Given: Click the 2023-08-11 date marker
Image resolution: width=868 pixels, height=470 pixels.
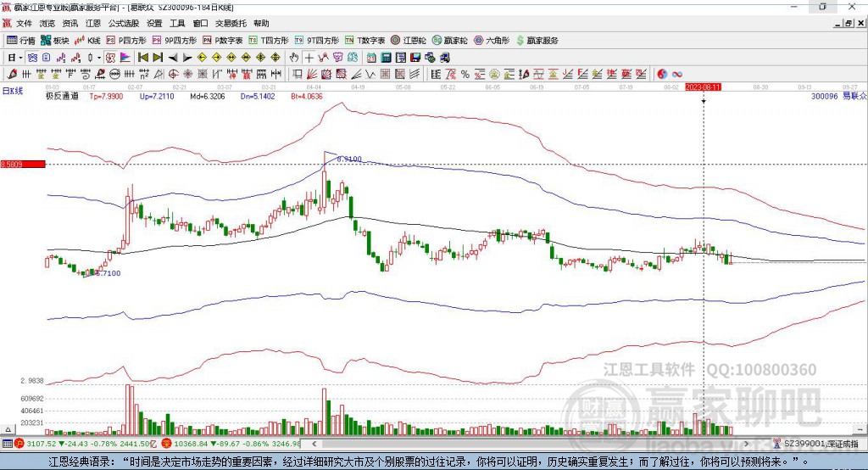Looking at the screenshot, I should click(703, 87).
